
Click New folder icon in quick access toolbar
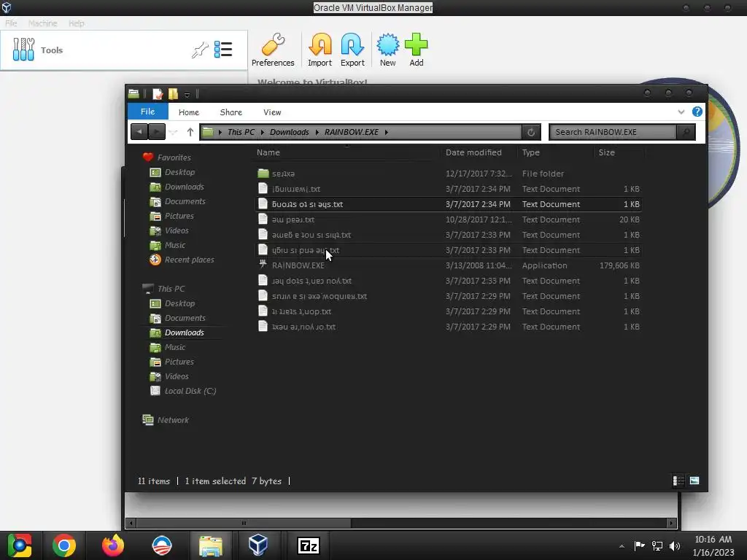pyautogui.click(x=173, y=94)
